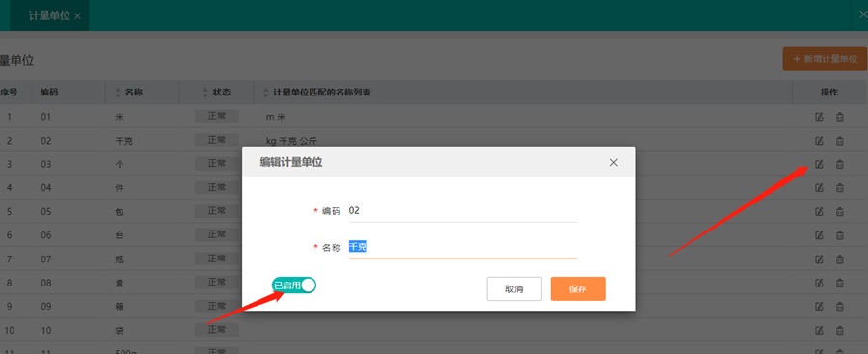This screenshot has height=354, width=868.
Task: Close the 计量单位 tab via its x
Action: (77, 16)
